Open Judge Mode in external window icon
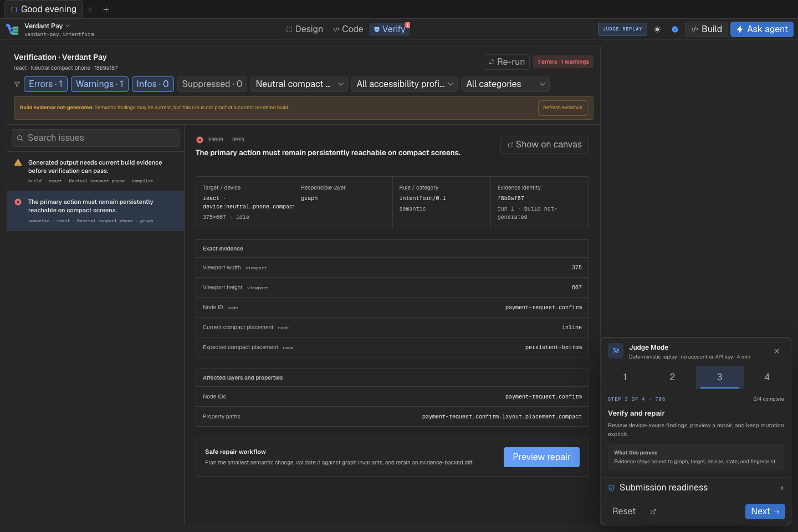Screen dimensions: 798x532 tap(653, 511)
